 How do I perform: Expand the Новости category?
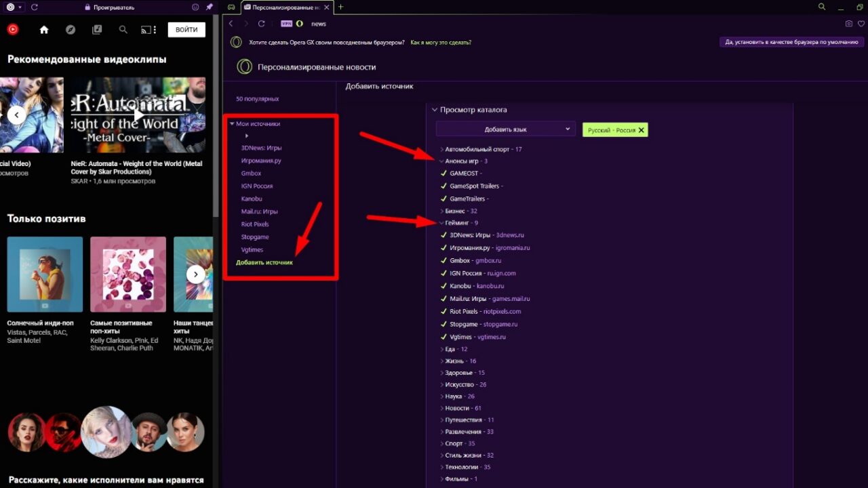tap(442, 408)
